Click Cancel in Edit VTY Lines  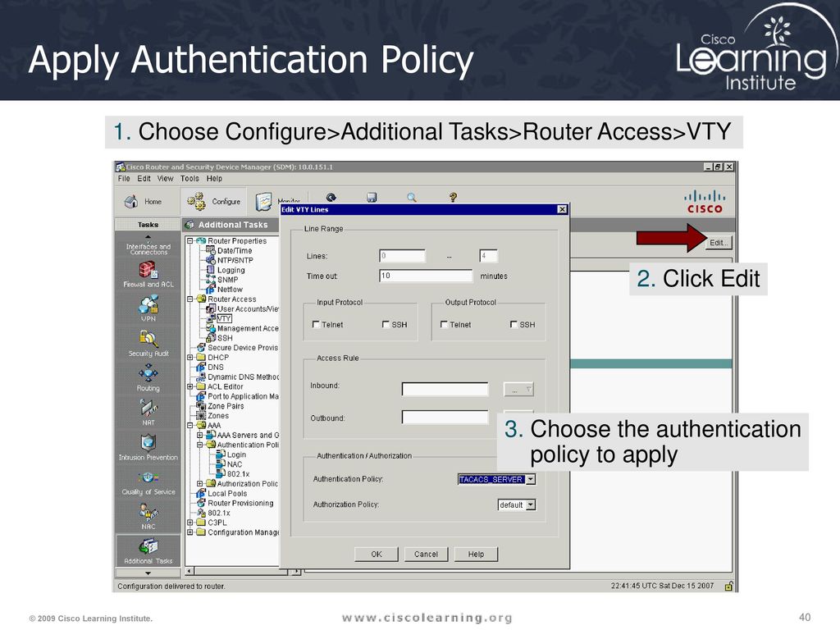point(426,554)
